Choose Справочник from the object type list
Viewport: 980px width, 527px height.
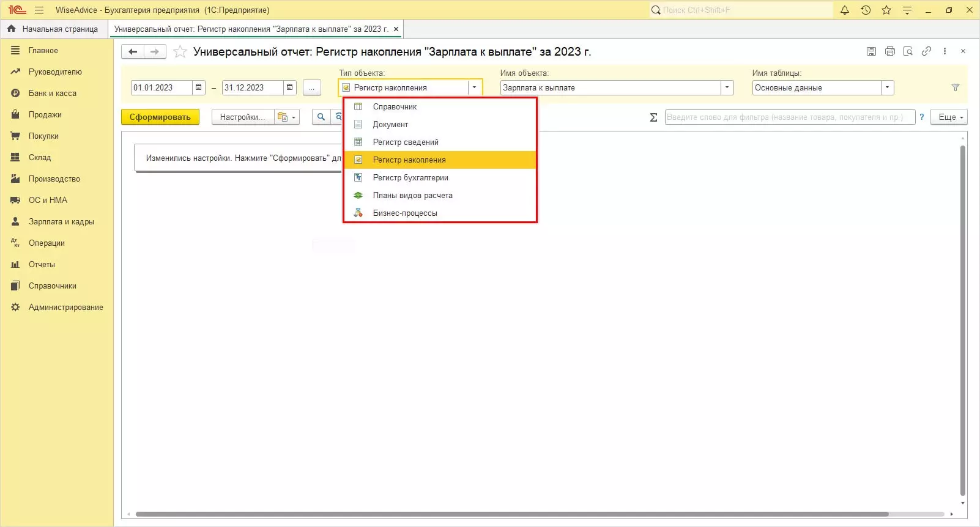click(x=440, y=106)
